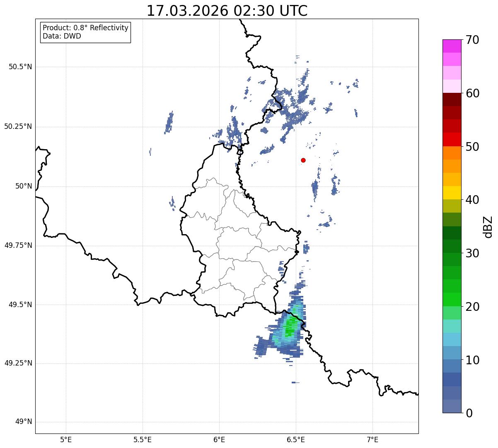Click the 6.5°E longitude tick label

[296, 439]
